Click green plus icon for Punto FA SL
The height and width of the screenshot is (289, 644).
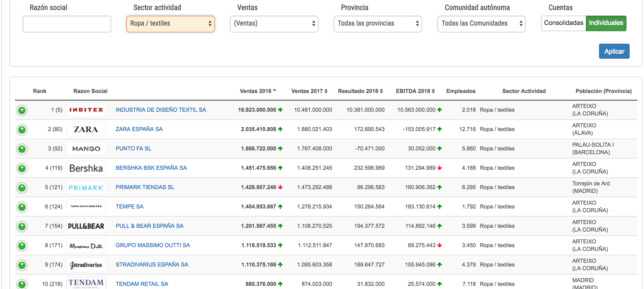[22, 149]
